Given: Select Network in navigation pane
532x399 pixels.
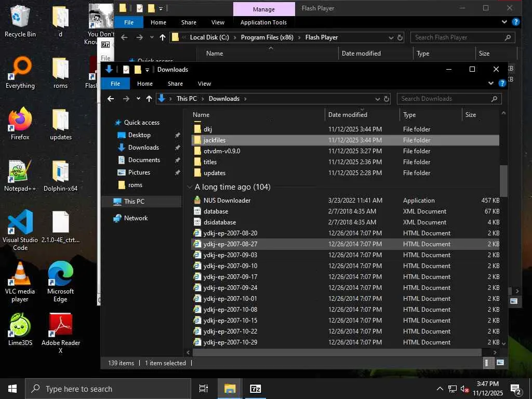Looking at the screenshot, I should (136, 218).
